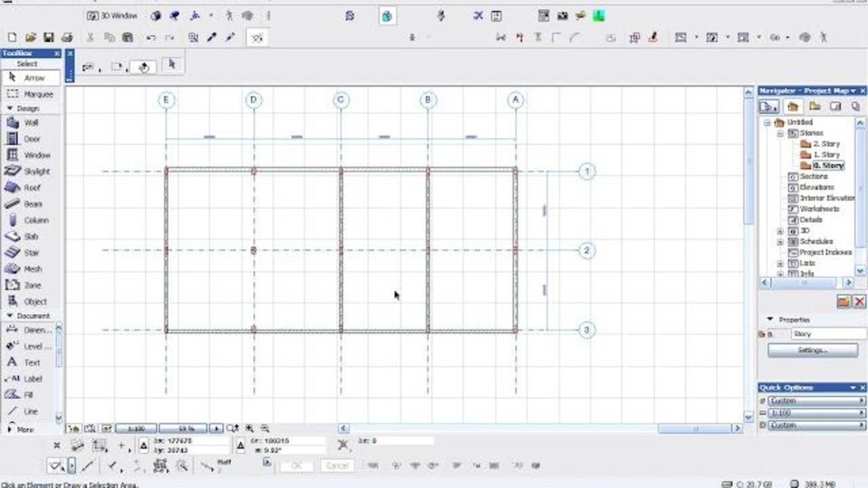Image resolution: width=868 pixels, height=488 pixels.
Task: Delete the item with the red X in Navigator
Action: click(x=859, y=302)
